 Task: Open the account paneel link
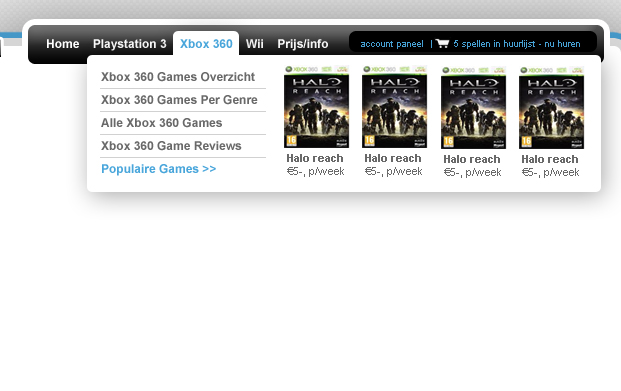(392, 44)
